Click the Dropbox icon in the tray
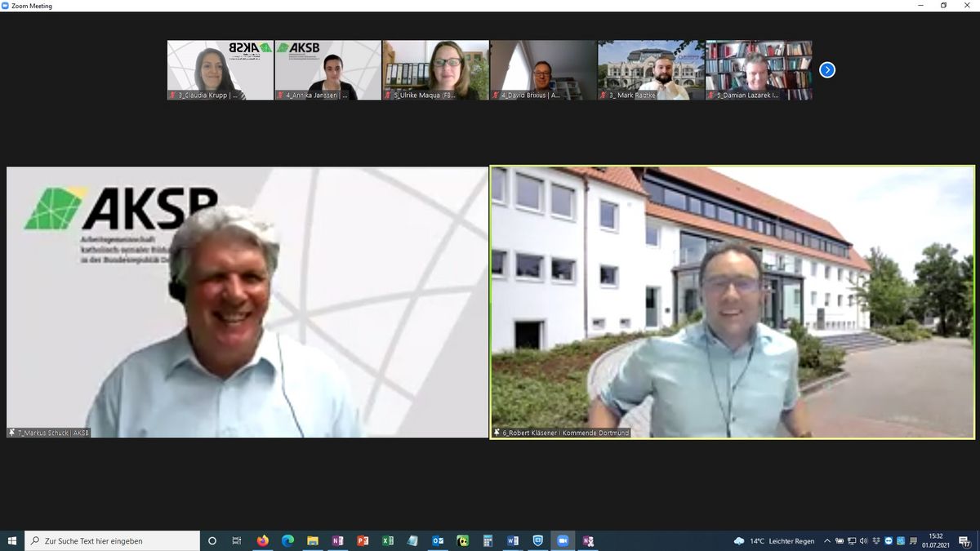 pos(876,540)
